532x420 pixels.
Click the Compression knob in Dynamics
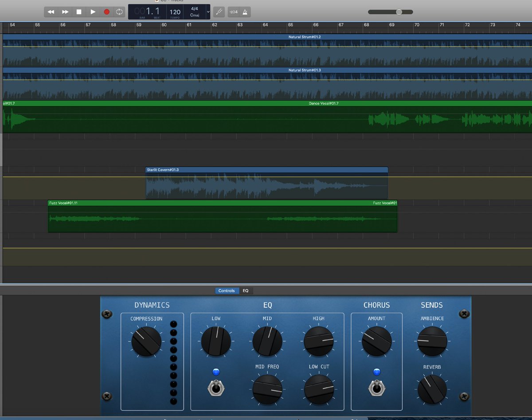146,341
